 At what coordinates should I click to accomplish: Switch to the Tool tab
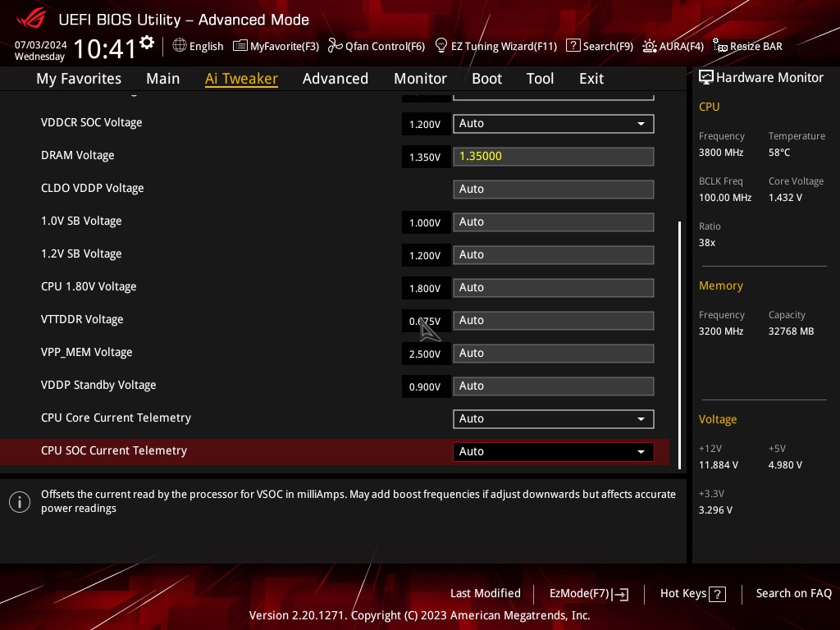(540, 79)
